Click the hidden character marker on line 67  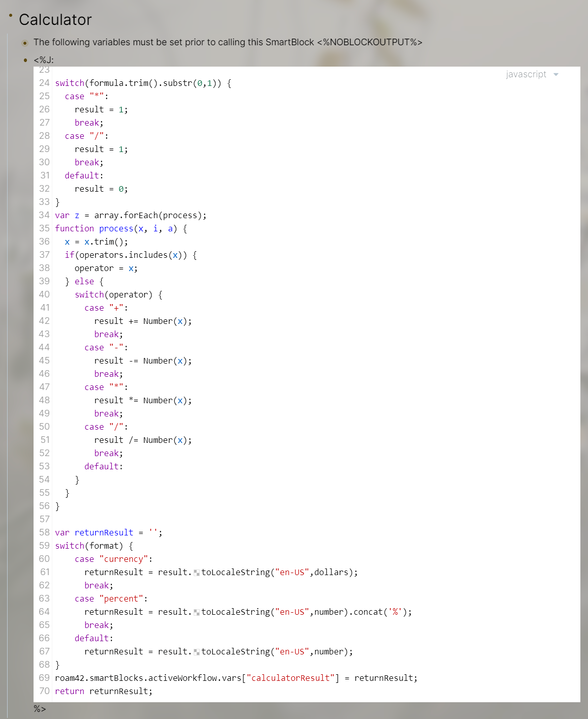pos(197,651)
